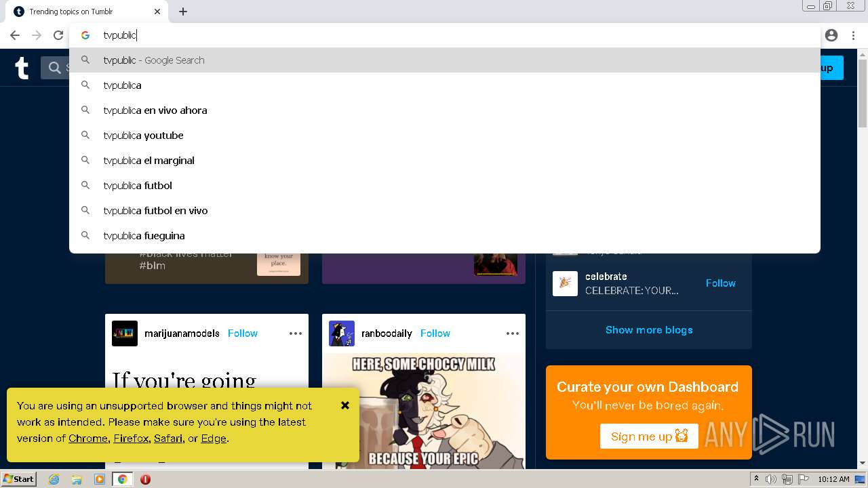Image resolution: width=868 pixels, height=488 pixels.
Task: Open marijuanamodels blog name link
Action: [182, 333]
